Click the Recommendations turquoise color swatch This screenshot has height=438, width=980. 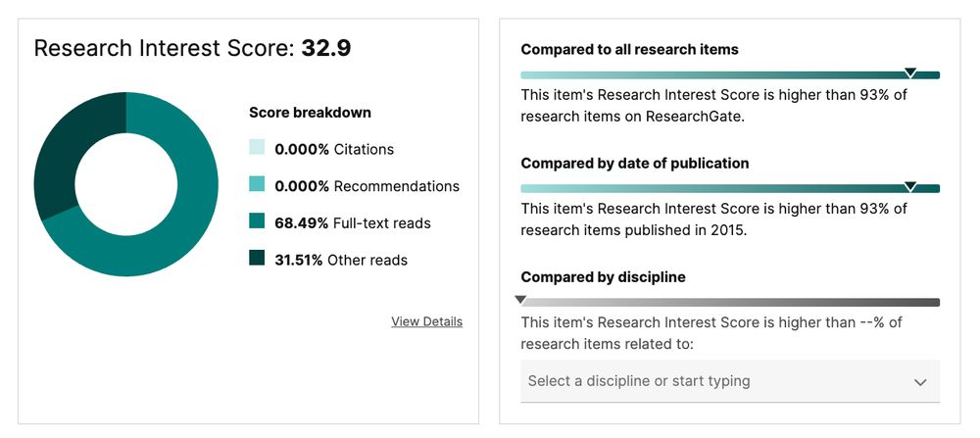(257, 185)
